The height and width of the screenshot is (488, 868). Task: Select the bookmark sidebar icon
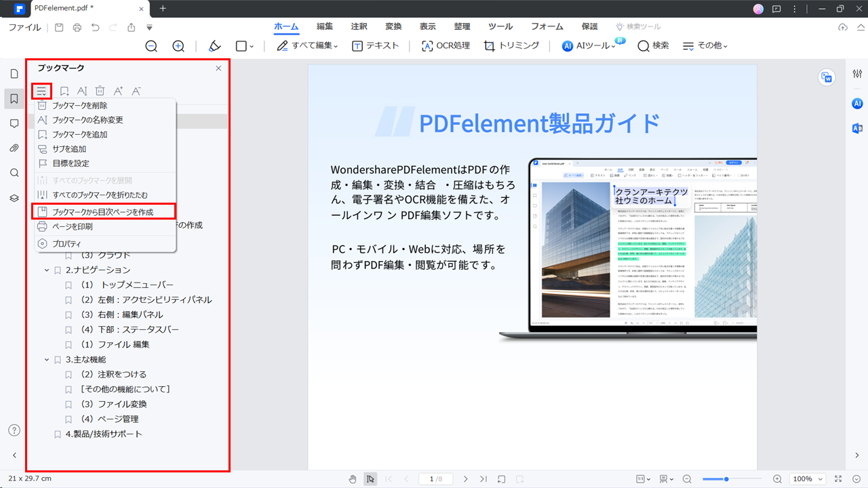click(14, 99)
